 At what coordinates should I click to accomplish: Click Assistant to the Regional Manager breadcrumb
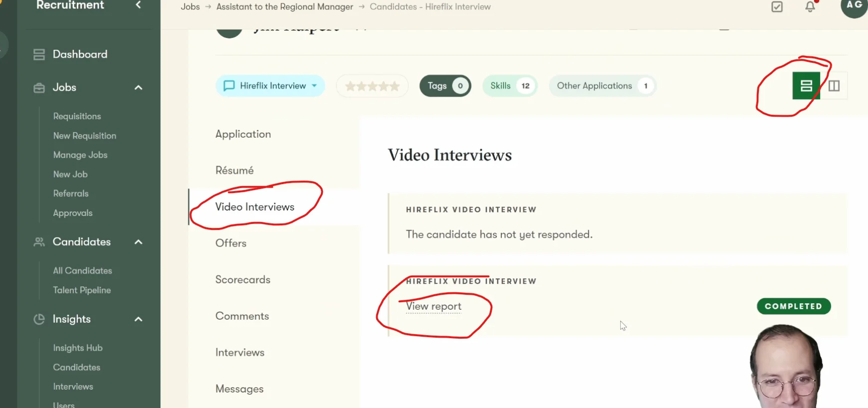pyautogui.click(x=285, y=6)
